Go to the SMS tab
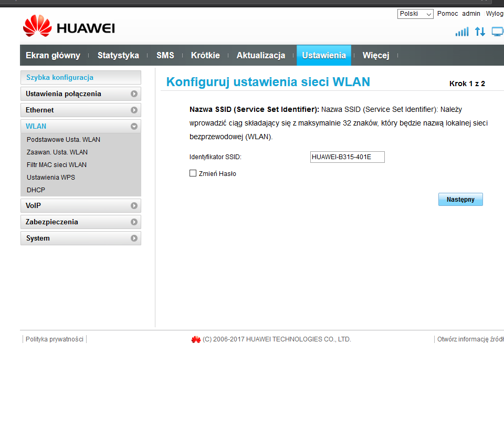This screenshot has width=504, height=426. coord(165,55)
